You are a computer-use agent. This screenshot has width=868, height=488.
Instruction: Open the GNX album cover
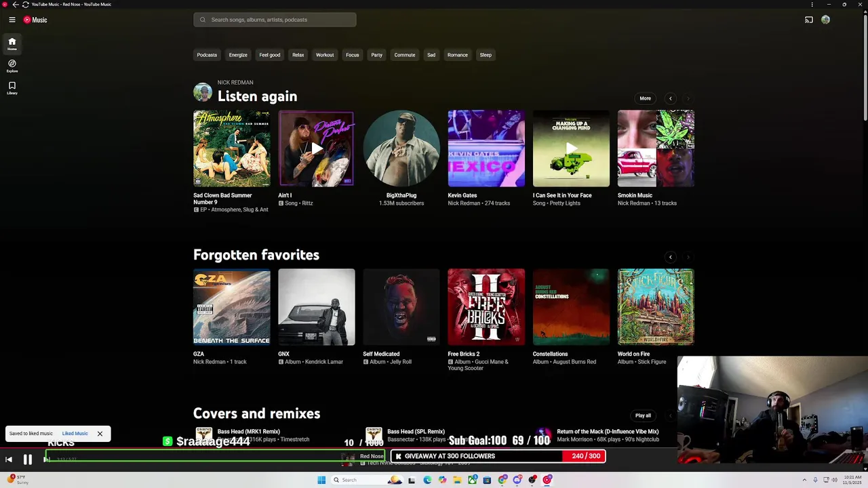(x=316, y=307)
